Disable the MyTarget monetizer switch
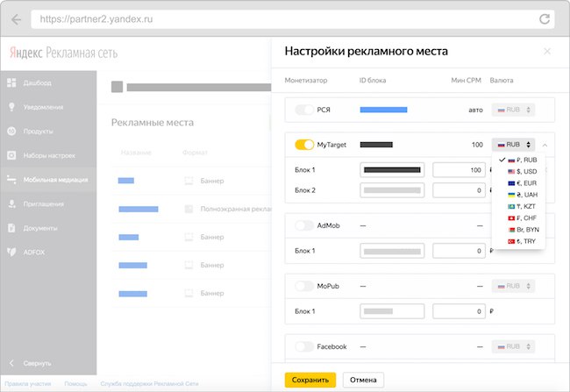 (x=304, y=145)
